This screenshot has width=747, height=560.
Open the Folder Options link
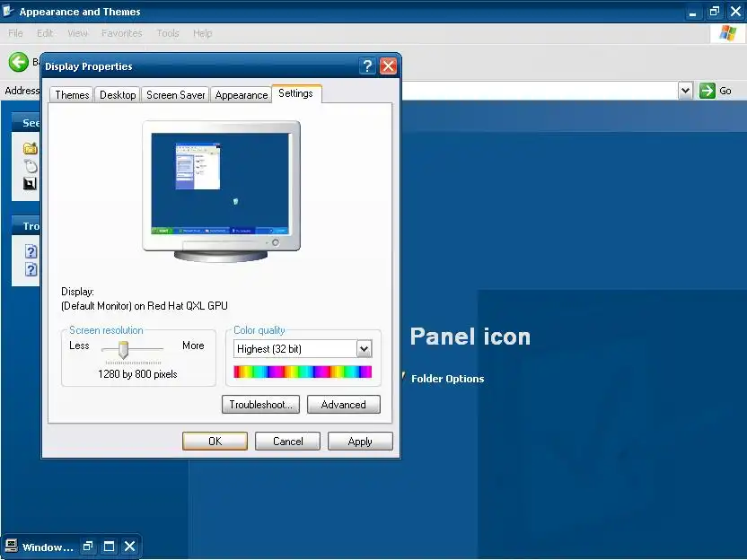click(x=447, y=379)
